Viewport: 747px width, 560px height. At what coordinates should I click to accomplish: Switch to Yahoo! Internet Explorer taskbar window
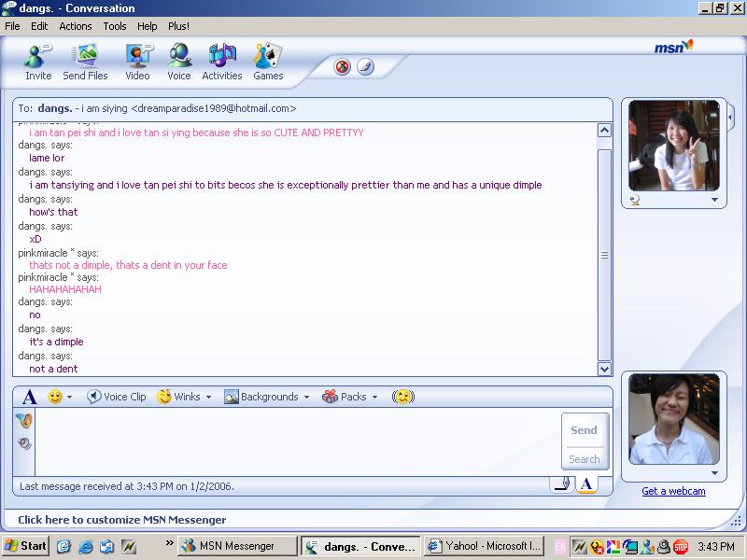click(x=483, y=546)
